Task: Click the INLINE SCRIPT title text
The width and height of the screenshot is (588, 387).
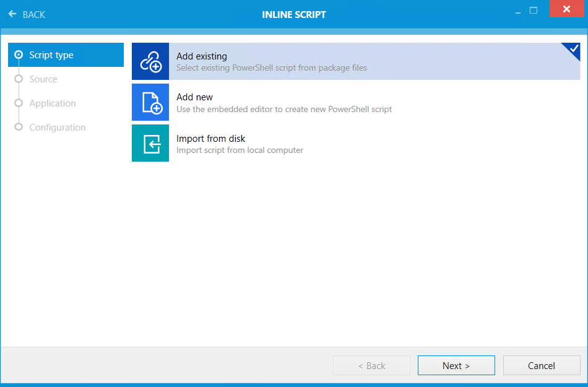Action: 294,14
